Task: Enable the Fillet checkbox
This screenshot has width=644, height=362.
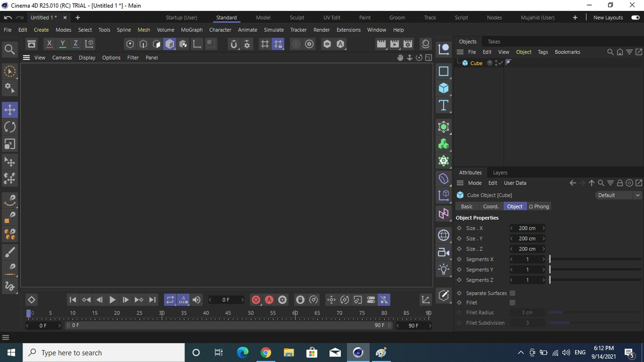Action: [512, 303]
